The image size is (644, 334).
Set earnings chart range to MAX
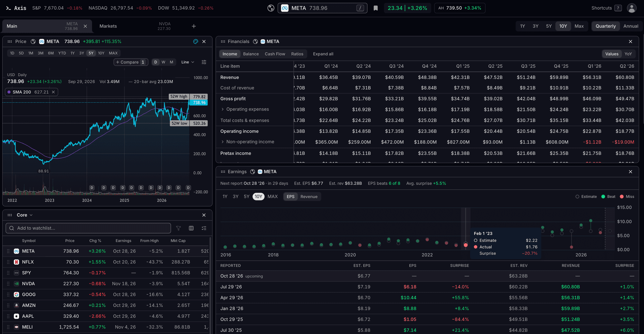coord(272,197)
